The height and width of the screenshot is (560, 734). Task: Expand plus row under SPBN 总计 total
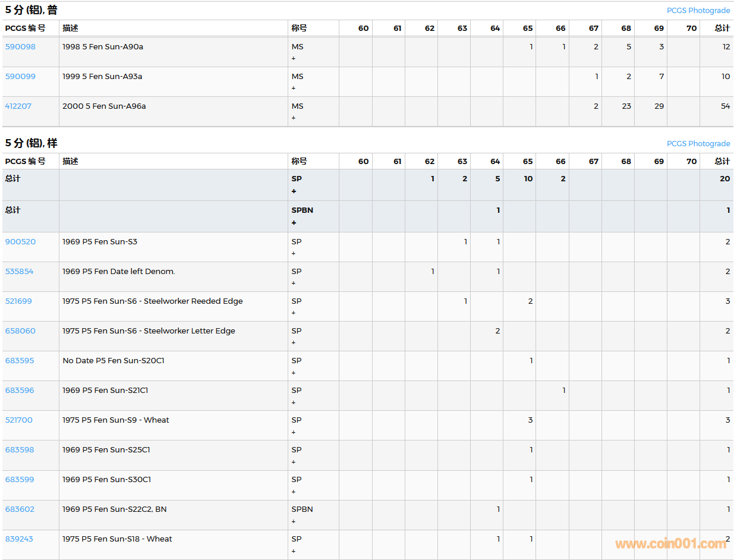coord(294,223)
